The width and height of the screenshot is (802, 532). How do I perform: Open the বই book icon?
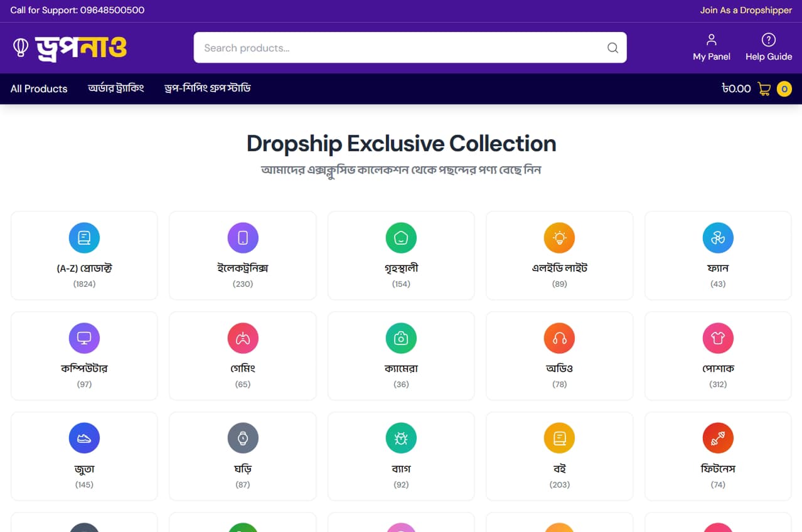point(559,438)
